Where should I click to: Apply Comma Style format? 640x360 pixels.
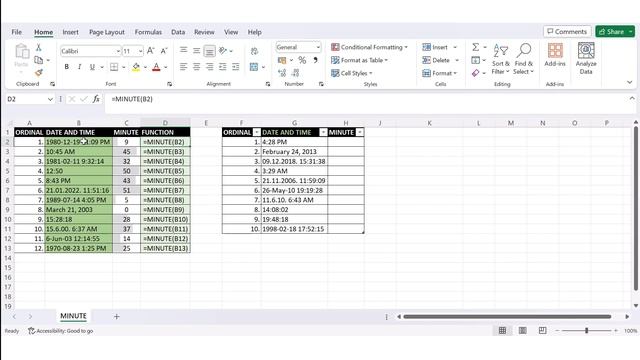(316, 60)
